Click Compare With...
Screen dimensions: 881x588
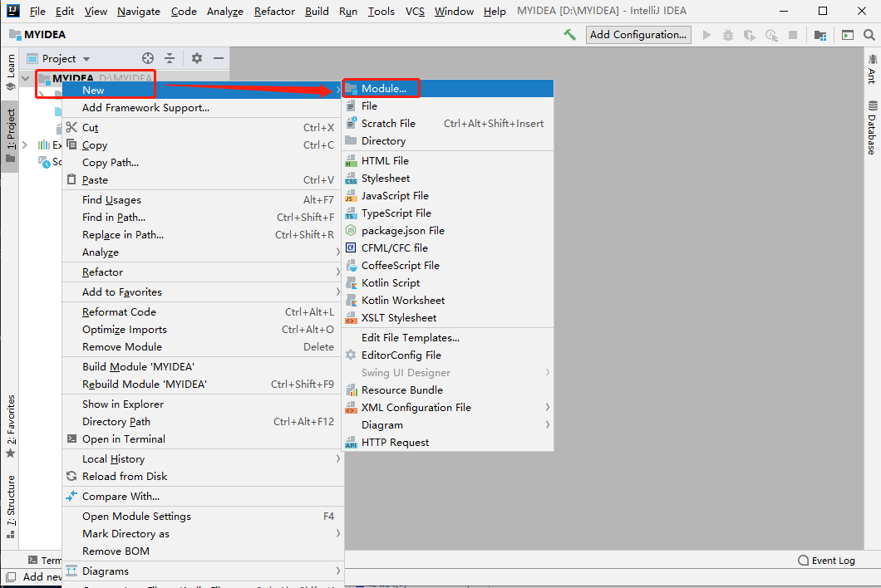tap(202, 497)
